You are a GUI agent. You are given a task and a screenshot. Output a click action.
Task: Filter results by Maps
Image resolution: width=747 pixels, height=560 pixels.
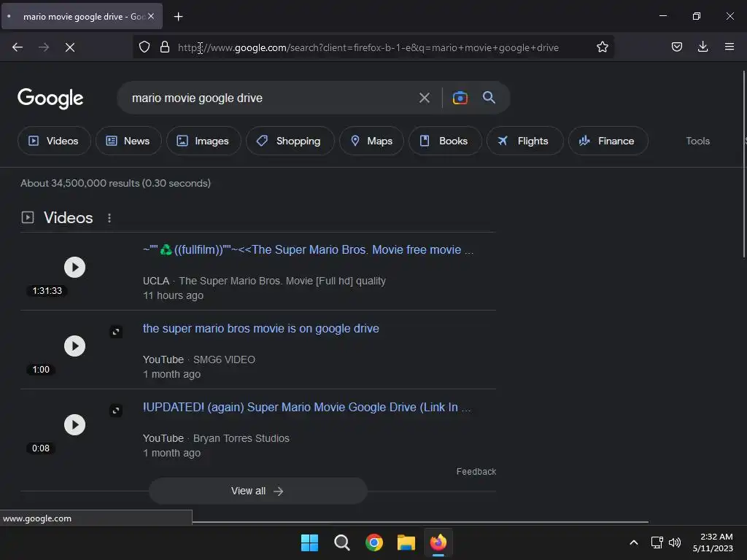(371, 141)
